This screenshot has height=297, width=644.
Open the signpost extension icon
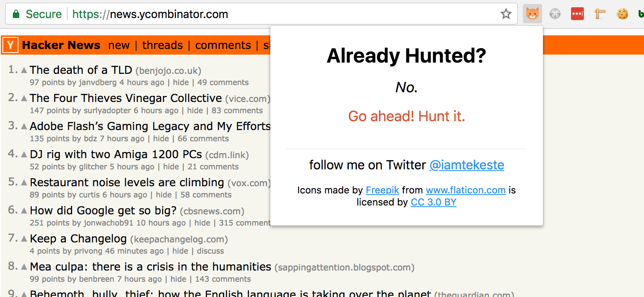coord(600,14)
